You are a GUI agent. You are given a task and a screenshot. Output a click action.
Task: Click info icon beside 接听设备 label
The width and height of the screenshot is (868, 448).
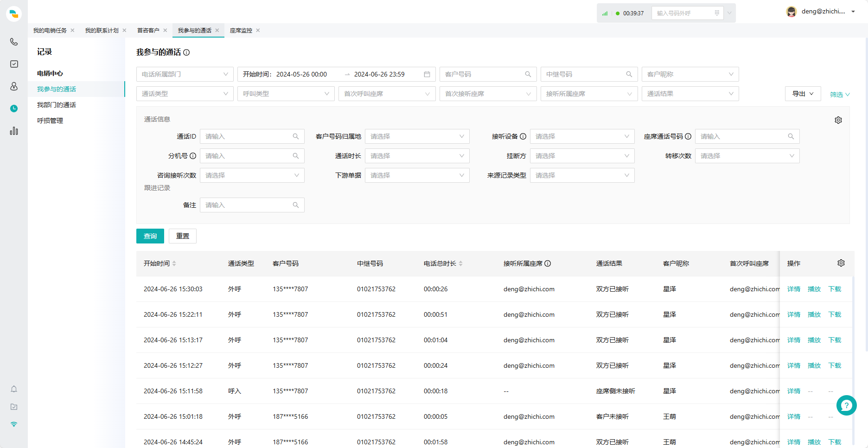[523, 136]
